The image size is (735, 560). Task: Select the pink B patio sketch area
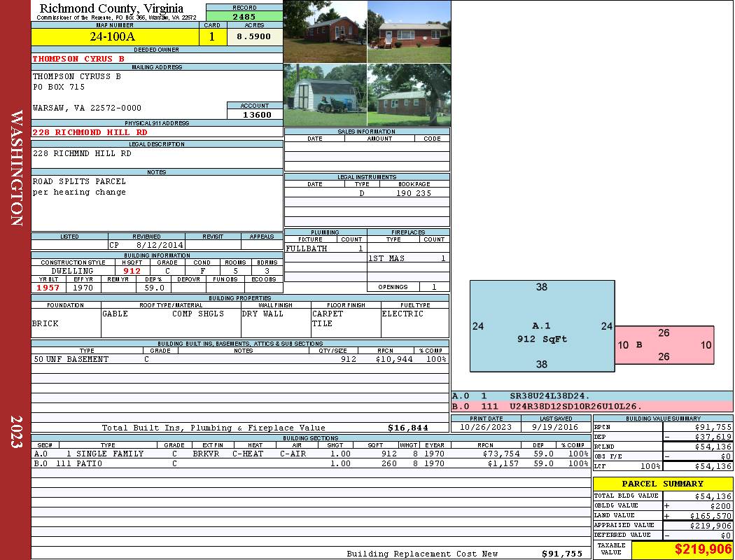point(665,345)
